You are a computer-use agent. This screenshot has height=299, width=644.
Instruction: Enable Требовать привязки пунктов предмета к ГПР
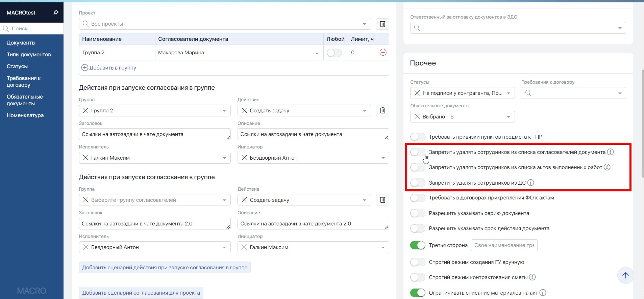tap(418, 137)
